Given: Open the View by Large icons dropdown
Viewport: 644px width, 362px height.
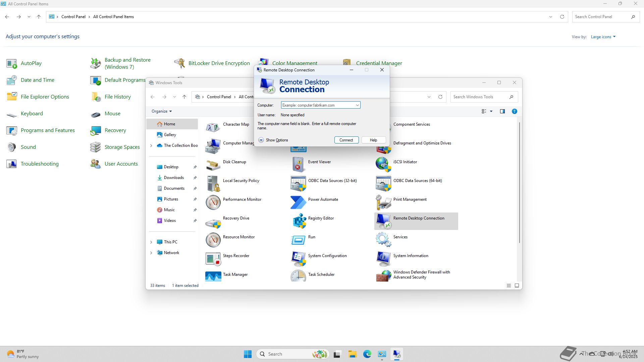Looking at the screenshot, I should [603, 37].
